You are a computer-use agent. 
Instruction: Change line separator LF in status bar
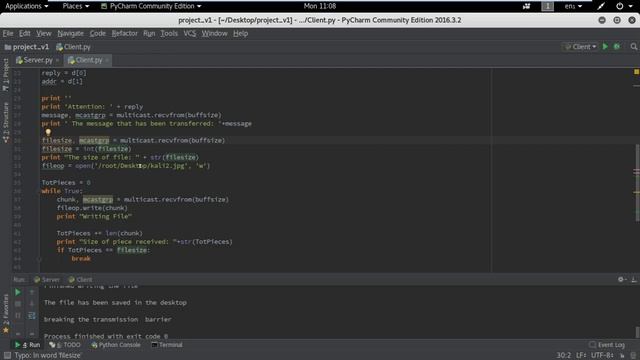tap(581, 356)
